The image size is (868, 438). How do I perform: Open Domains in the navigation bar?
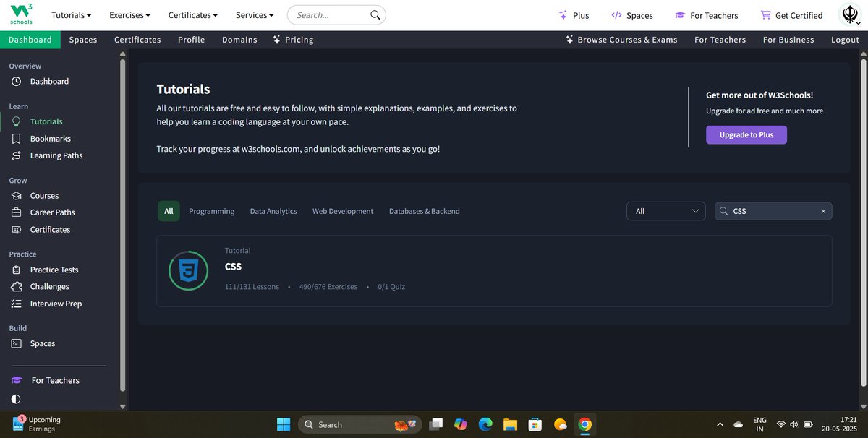point(239,40)
